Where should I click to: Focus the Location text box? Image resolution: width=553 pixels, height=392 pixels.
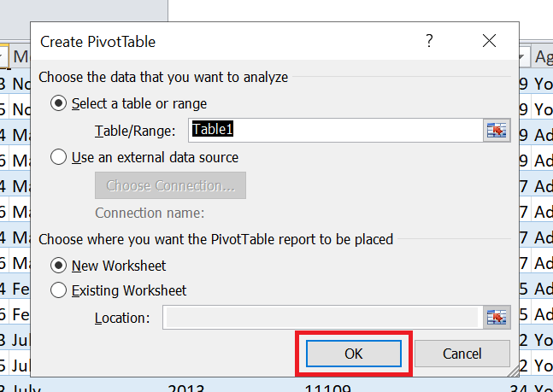pos(321,318)
